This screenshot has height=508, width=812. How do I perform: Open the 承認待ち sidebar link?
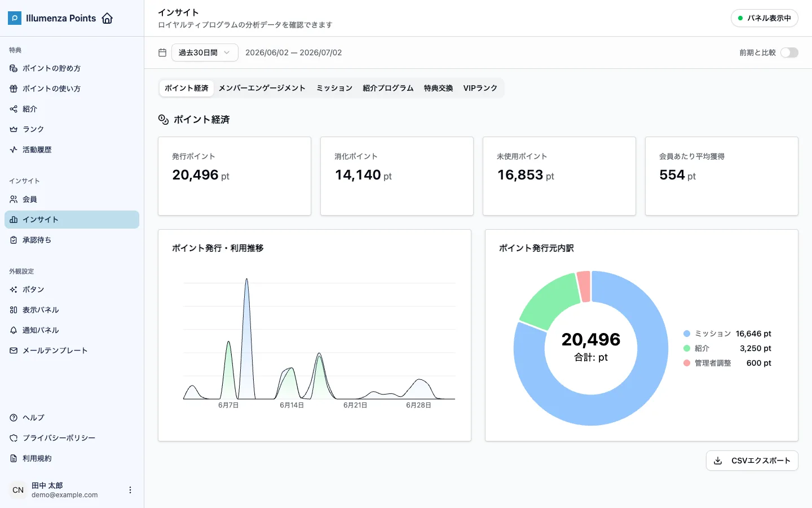point(72,240)
